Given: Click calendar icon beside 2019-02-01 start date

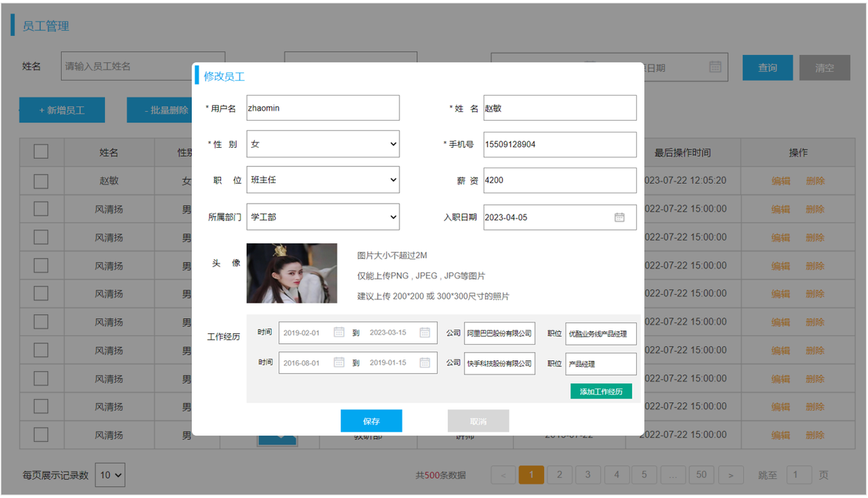Looking at the screenshot, I should click(339, 332).
